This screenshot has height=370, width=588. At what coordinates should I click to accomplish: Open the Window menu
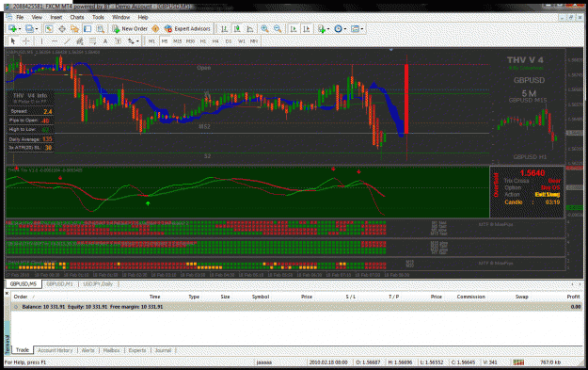(x=120, y=17)
